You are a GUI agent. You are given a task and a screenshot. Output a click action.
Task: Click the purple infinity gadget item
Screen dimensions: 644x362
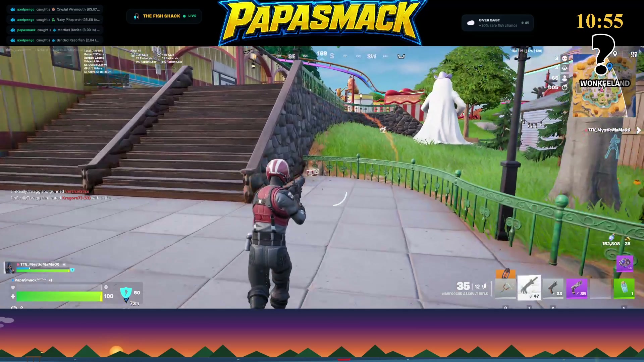click(x=625, y=263)
